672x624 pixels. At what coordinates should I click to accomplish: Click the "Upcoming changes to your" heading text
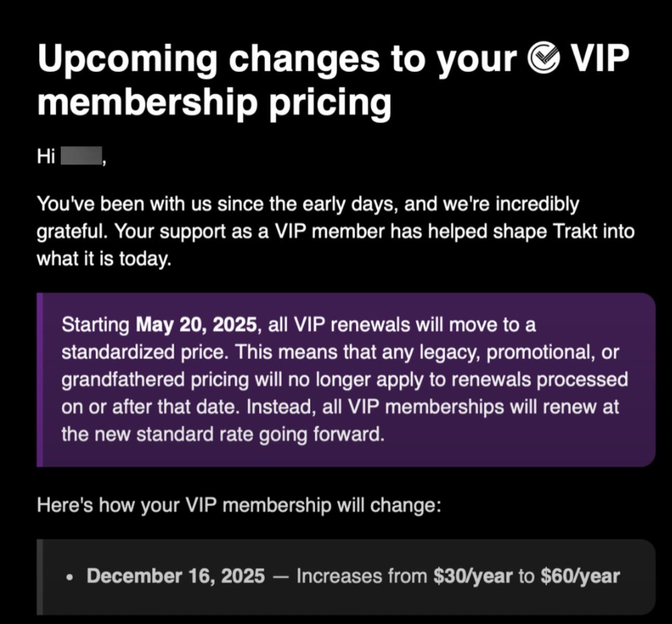276,58
